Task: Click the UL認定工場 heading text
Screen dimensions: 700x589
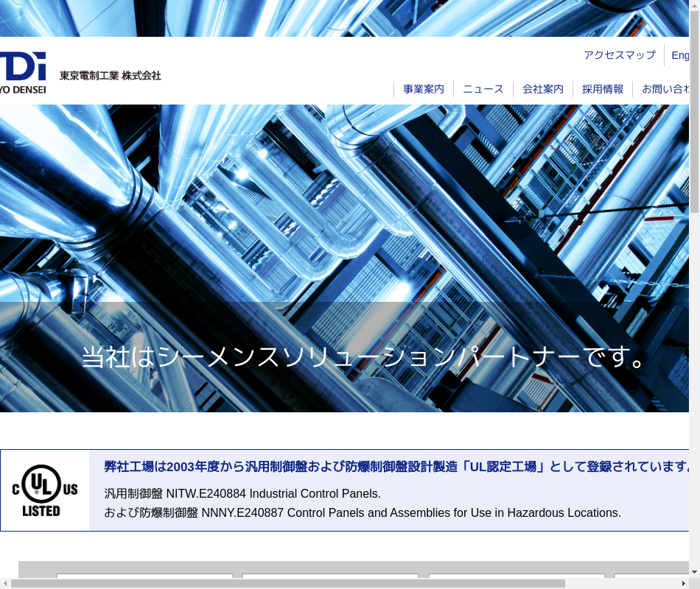Action: (396, 467)
